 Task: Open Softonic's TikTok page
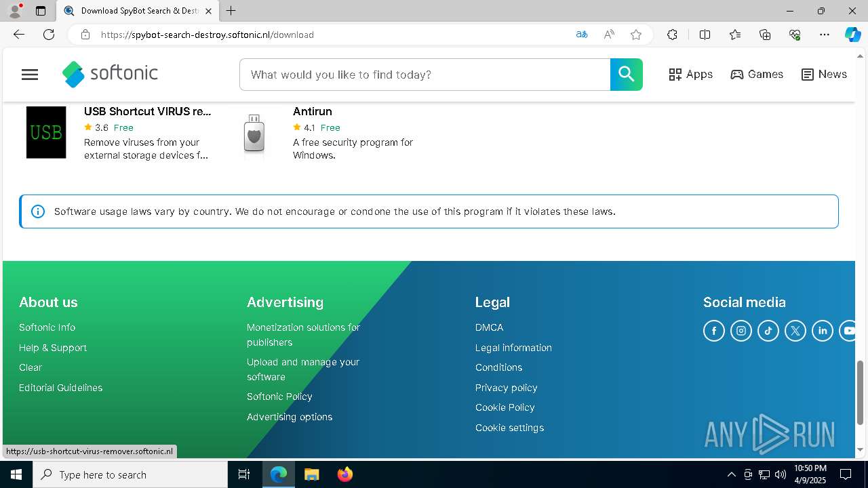point(768,331)
